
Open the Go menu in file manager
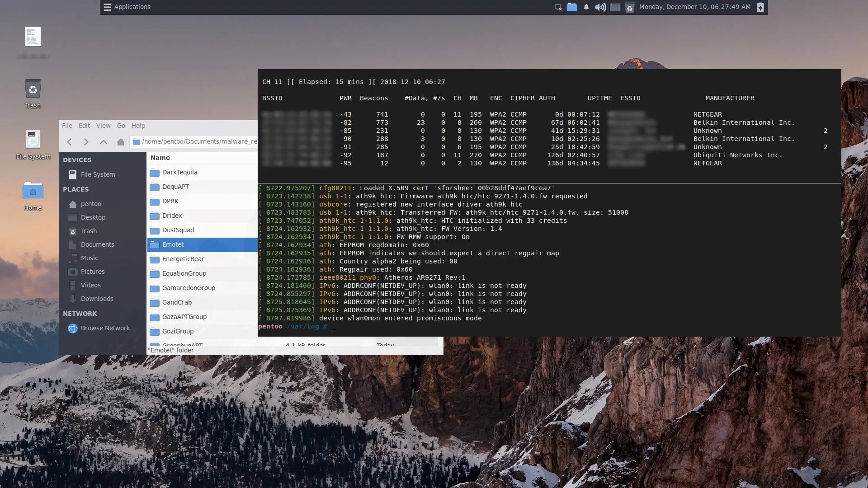[x=121, y=126]
